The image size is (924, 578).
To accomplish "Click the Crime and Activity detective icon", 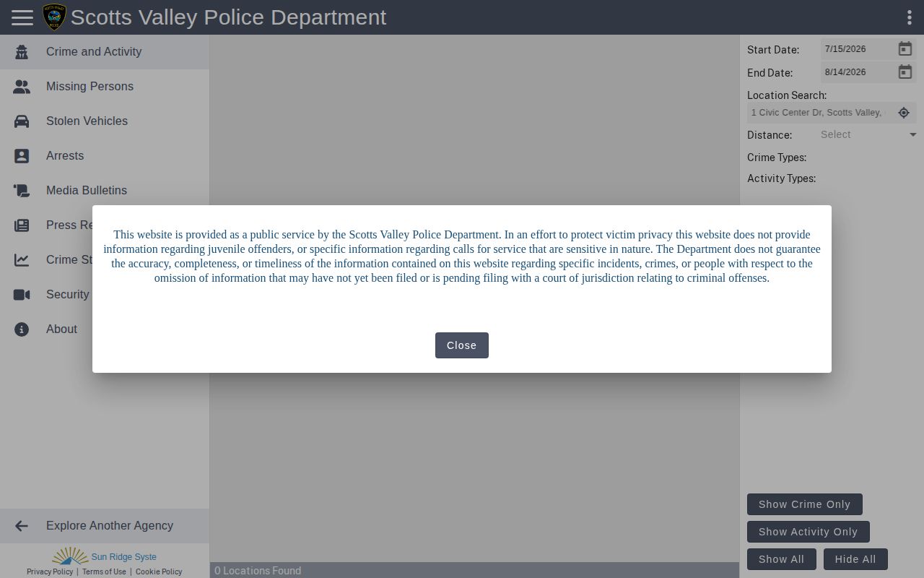I will click(x=22, y=52).
